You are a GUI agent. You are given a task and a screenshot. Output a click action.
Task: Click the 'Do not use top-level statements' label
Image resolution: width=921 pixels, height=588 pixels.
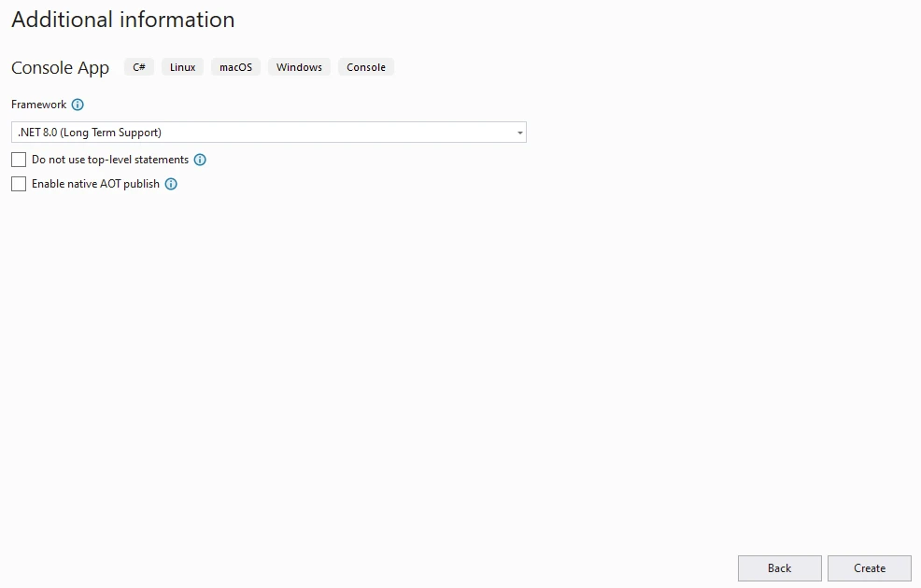(110, 160)
